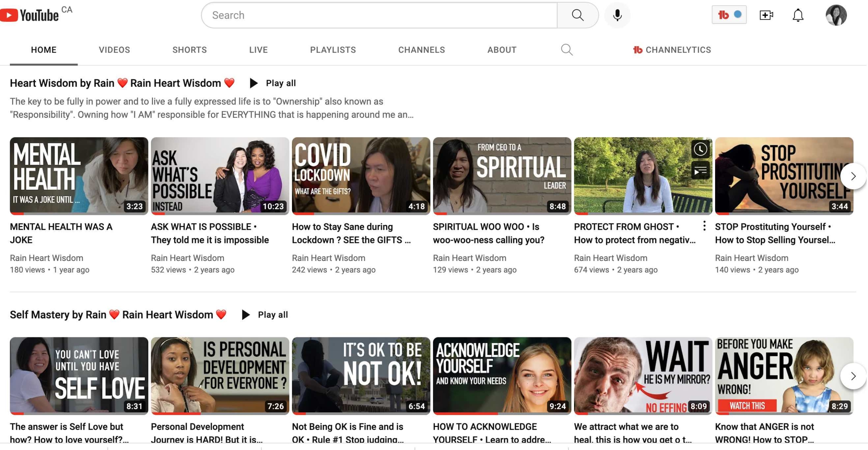
Task: Toggle Watch Later on Protect From Ghost
Action: point(700,149)
